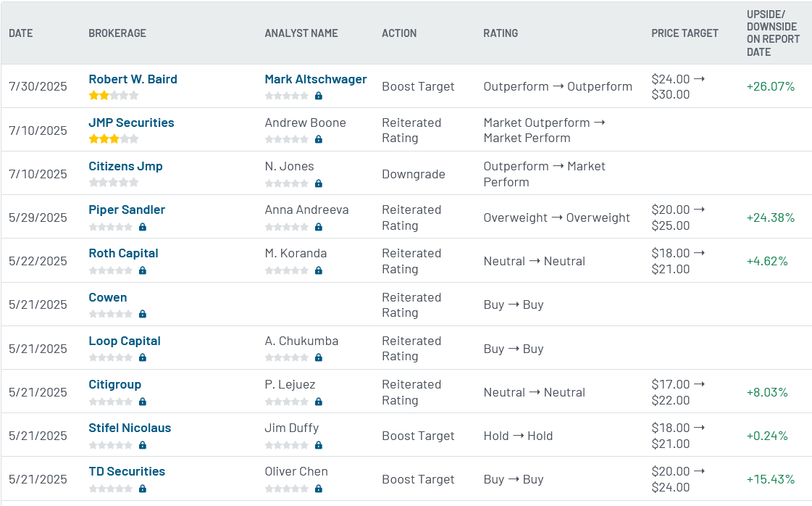Screen dimensions: 812x506
Task: Click the lock icon under Jim Duffy
Action: [x=319, y=445]
